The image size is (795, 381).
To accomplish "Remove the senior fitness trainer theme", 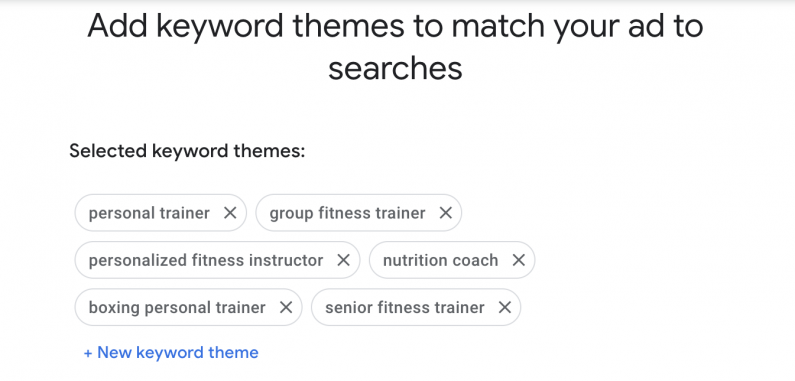I will (x=505, y=307).
